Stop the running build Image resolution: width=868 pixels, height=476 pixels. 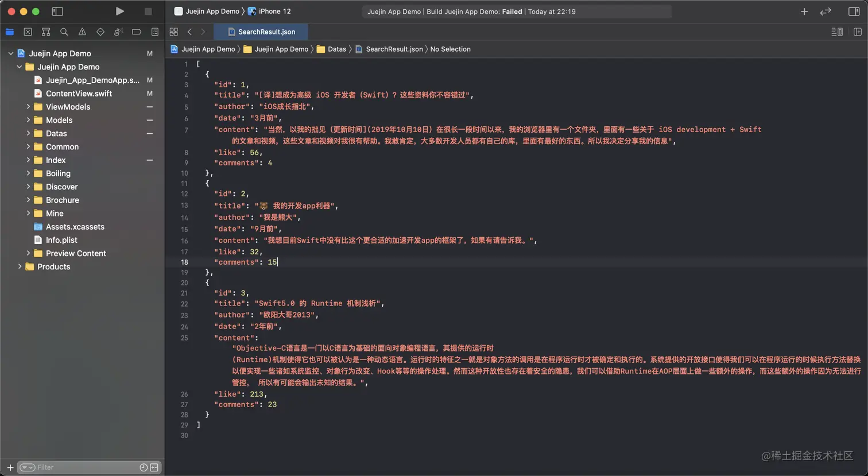pyautogui.click(x=148, y=11)
